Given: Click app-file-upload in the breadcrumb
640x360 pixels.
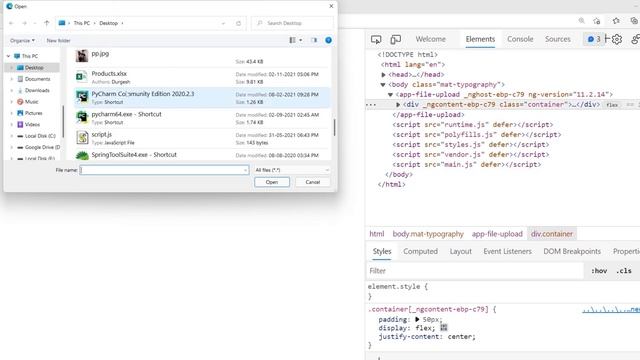Looking at the screenshot, I should click(x=497, y=234).
